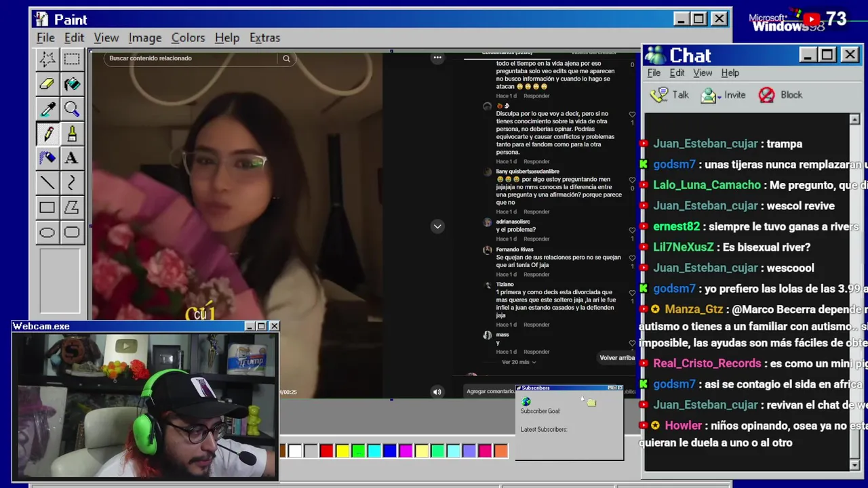
Task: Mute the video with speaker icon
Action: click(437, 391)
